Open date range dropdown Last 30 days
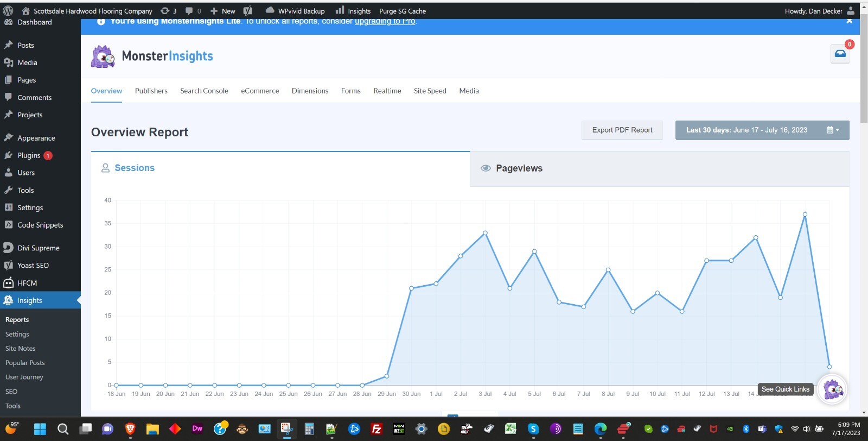The height and width of the screenshot is (441, 868). tap(762, 130)
